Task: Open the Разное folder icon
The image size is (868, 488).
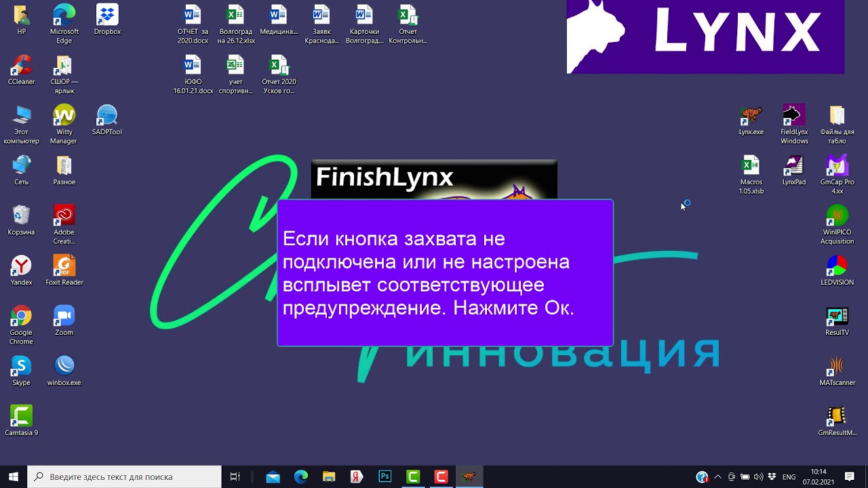Action: [x=64, y=170]
